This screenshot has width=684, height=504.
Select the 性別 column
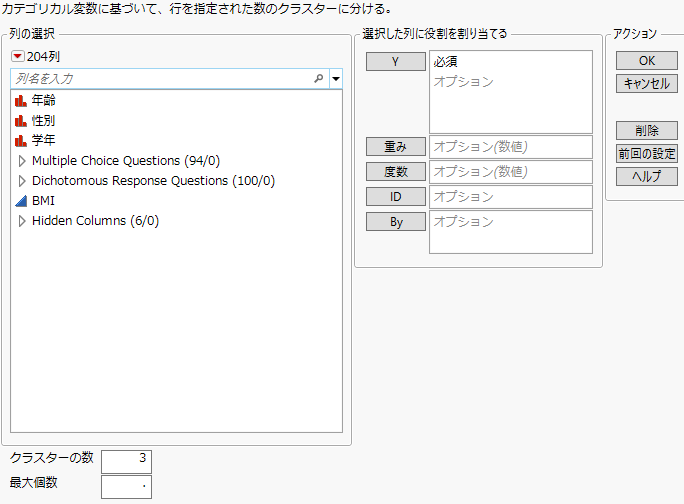43,121
